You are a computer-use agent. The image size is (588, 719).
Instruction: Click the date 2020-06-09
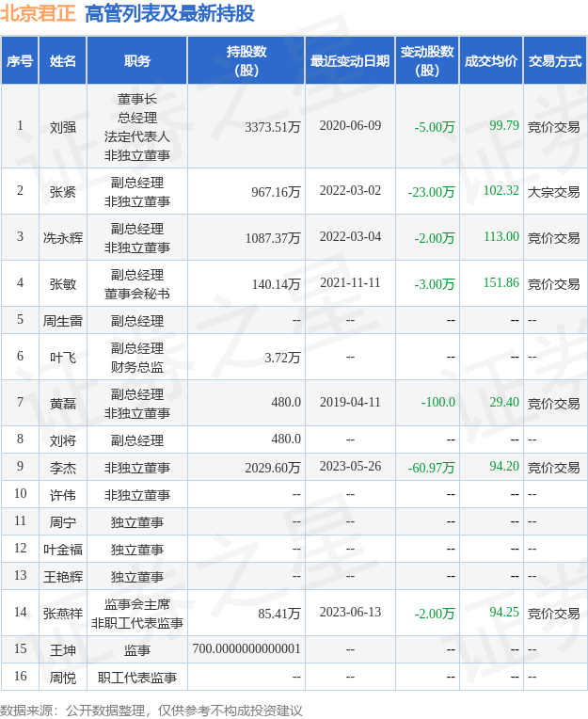point(350,126)
